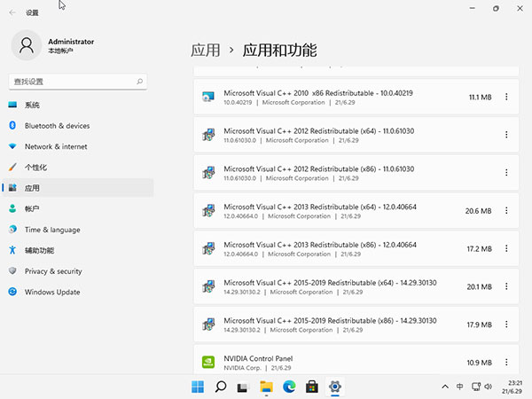Select Visual C++ 2012 Redistributable (x64) title
Screen dimensions: 532x399
pos(318,131)
